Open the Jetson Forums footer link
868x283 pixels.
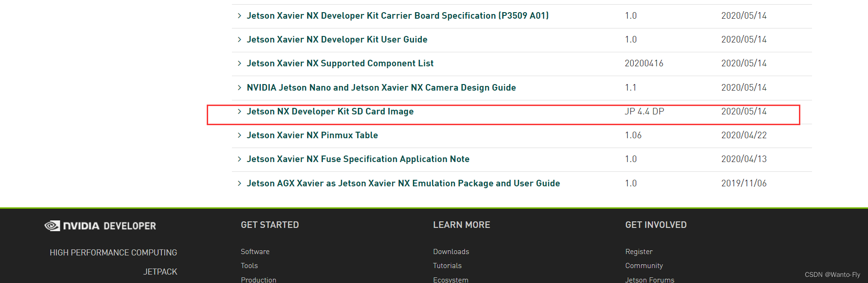pos(650,280)
